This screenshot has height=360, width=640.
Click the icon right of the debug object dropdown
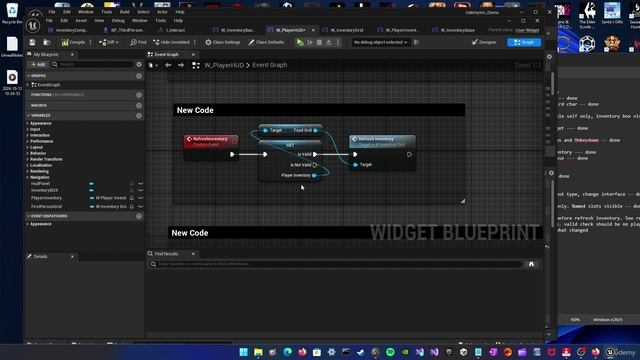tap(416, 42)
